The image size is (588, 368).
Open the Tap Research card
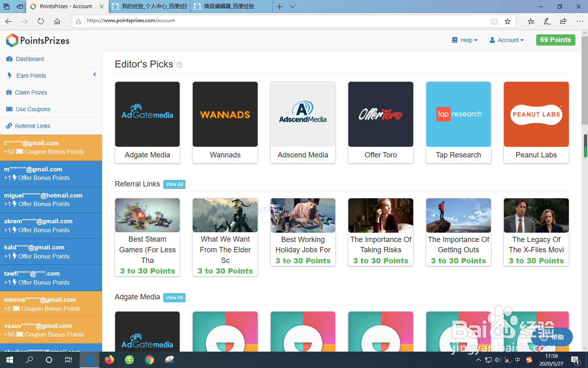[459, 122]
